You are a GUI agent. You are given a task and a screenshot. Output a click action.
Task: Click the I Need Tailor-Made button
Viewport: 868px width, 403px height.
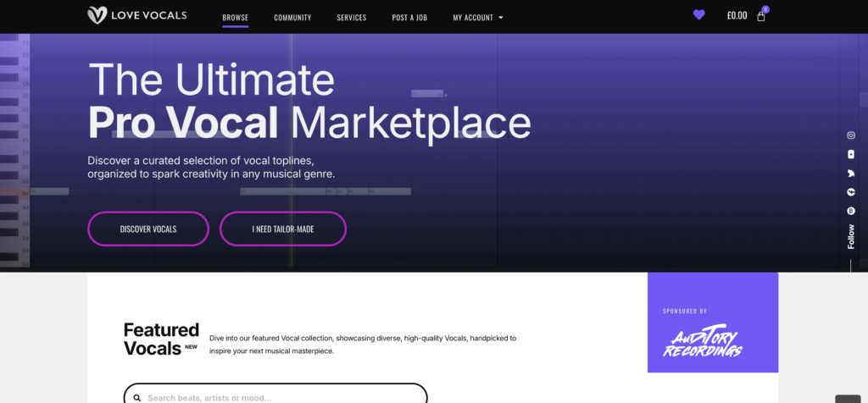[x=283, y=229]
